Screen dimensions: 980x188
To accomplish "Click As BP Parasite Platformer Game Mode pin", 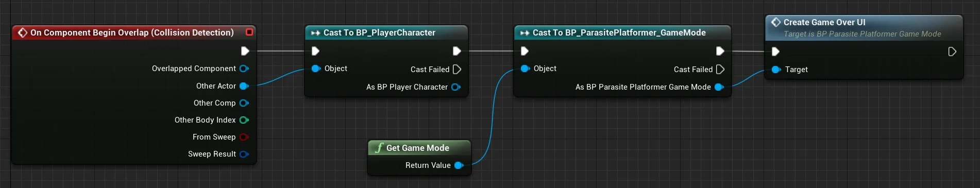I will (719, 87).
